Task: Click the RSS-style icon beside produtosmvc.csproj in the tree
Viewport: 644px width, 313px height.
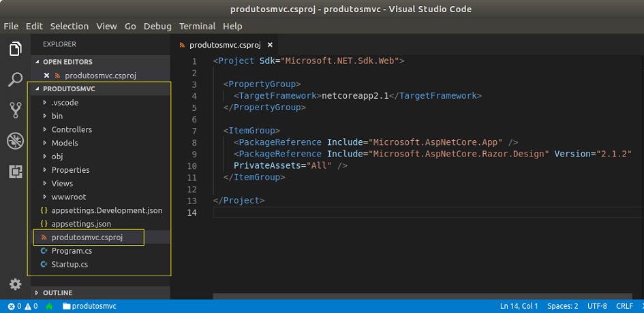Action: (44, 237)
